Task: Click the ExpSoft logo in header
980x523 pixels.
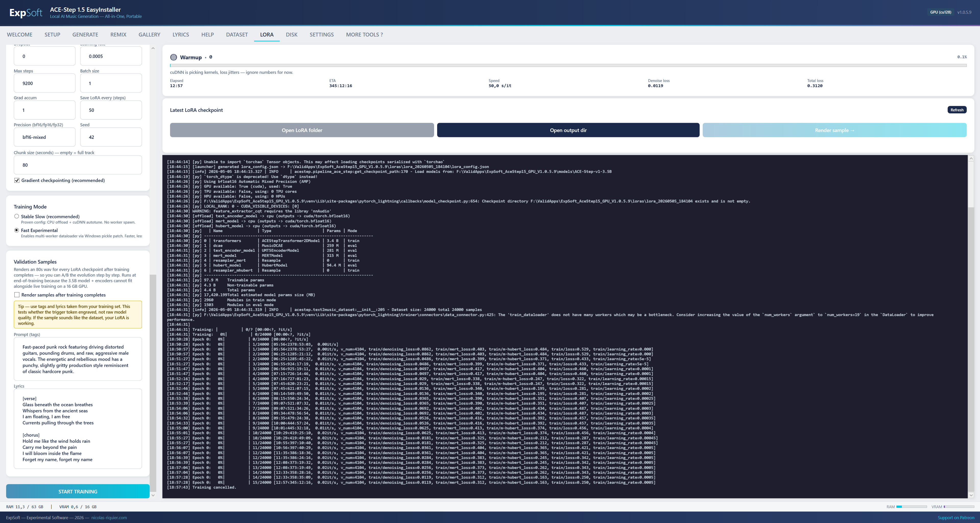Action: [26, 13]
